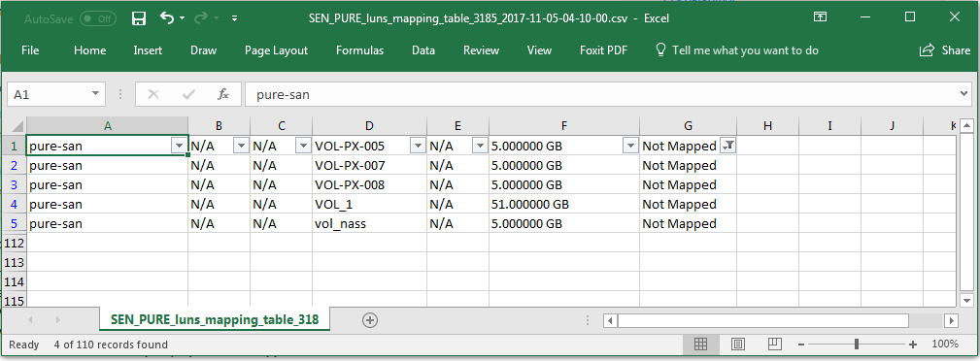This screenshot has height=361, width=980.
Task: Click previous sheet navigation arrow
Action: coord(29,320)
